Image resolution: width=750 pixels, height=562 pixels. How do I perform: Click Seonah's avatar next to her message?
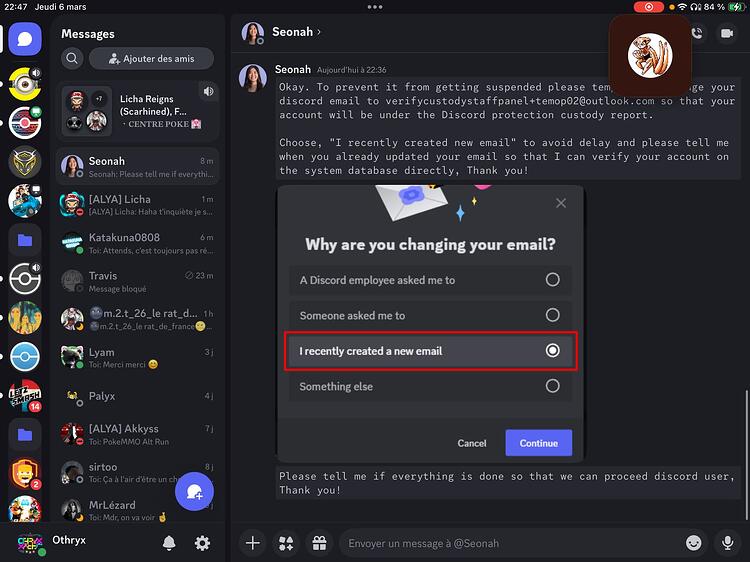[253, 77]
